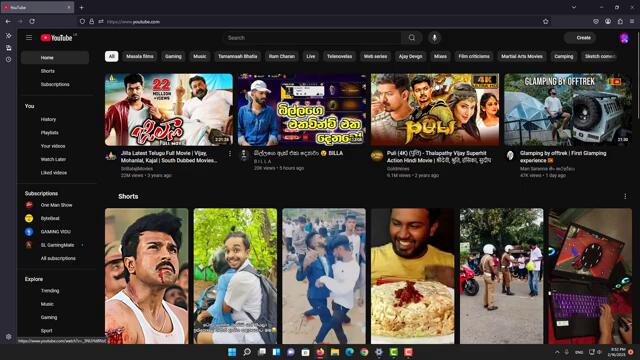The width and height of the screenshot is (640, 360).
Task: Open Shorts section more options menu
Action: [625, 196]
